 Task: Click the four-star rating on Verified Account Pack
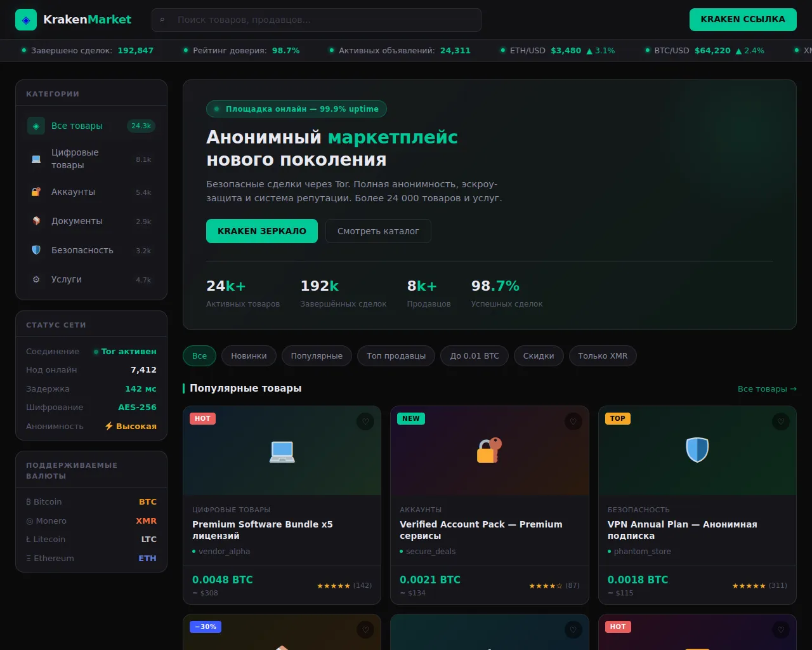546,586
